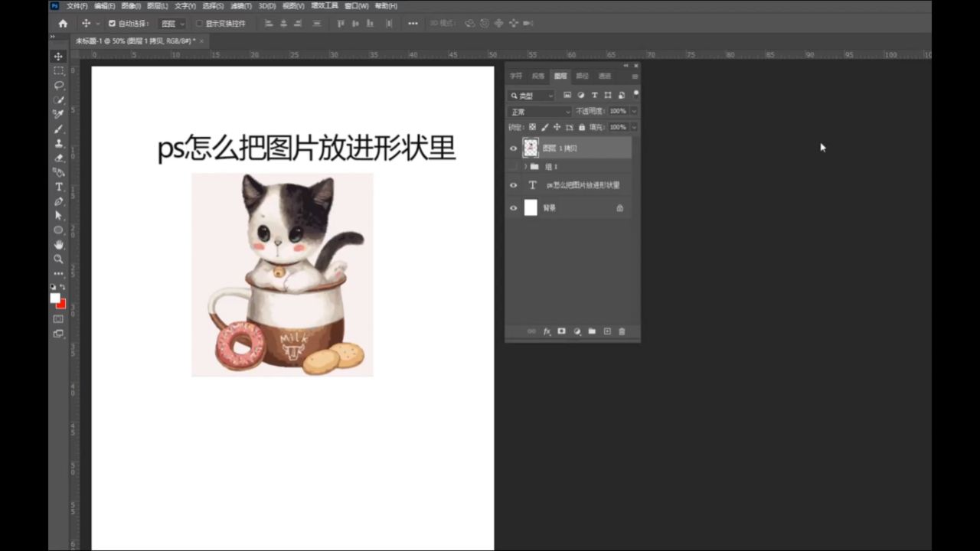Toggle lock position move icon

point(557,127)
